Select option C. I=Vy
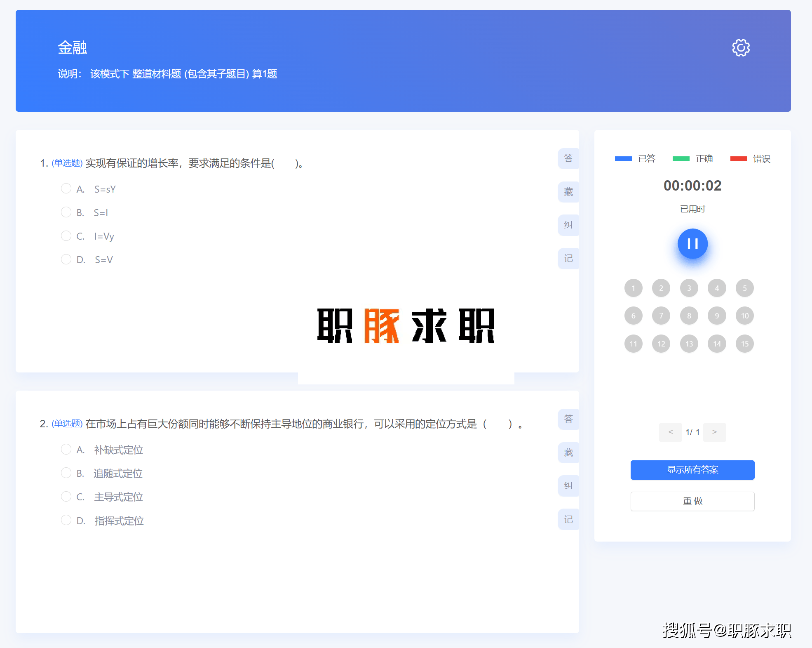The height and width of the screenshot is (648, 812). (x=66, y=236)
